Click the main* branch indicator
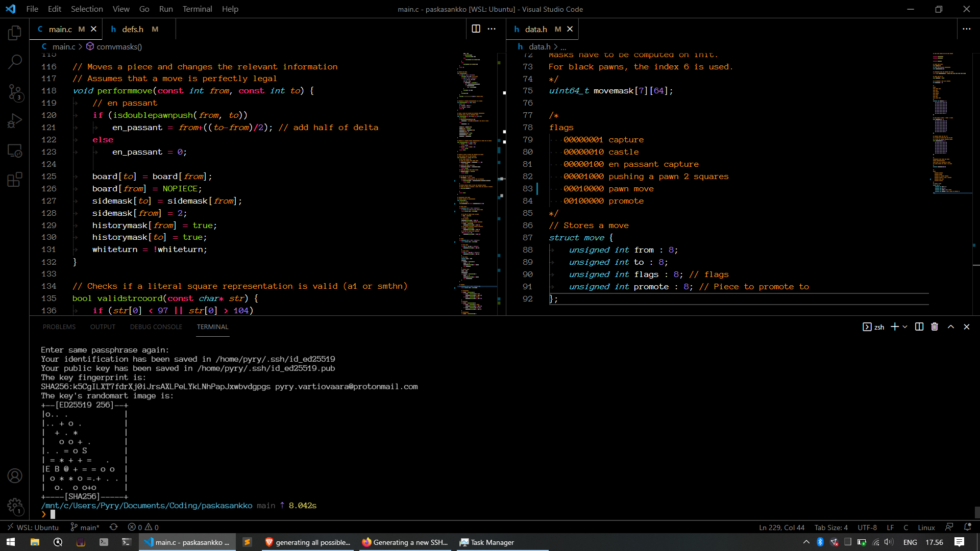The height and width of the screenshot is (551, 980). point(85,527)
